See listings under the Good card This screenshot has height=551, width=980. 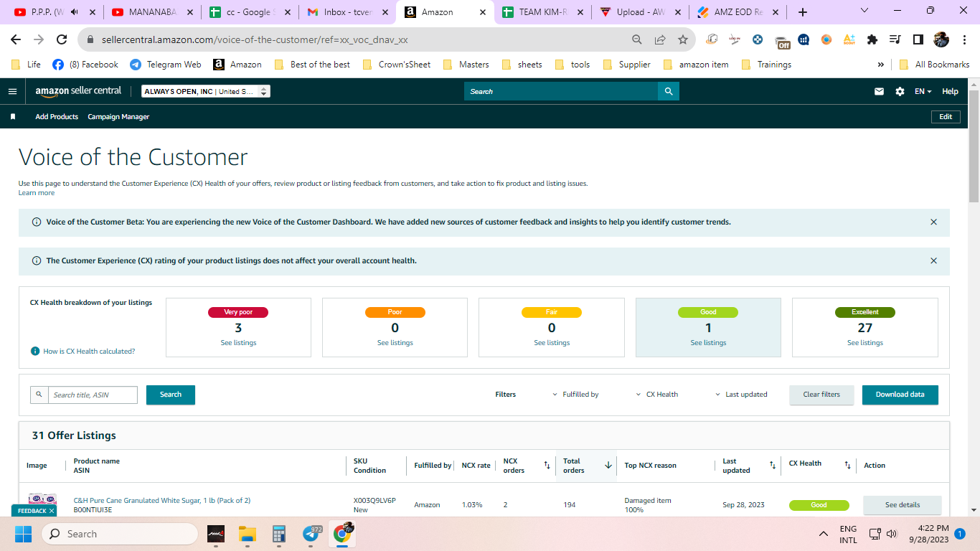click(x=708, y=343)
